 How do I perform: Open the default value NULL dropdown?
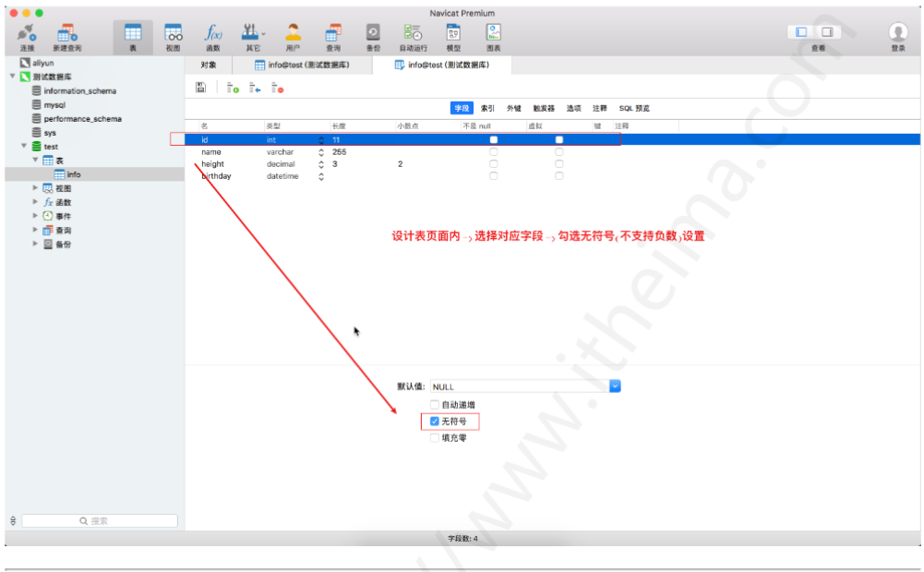(x=615, y=386)
